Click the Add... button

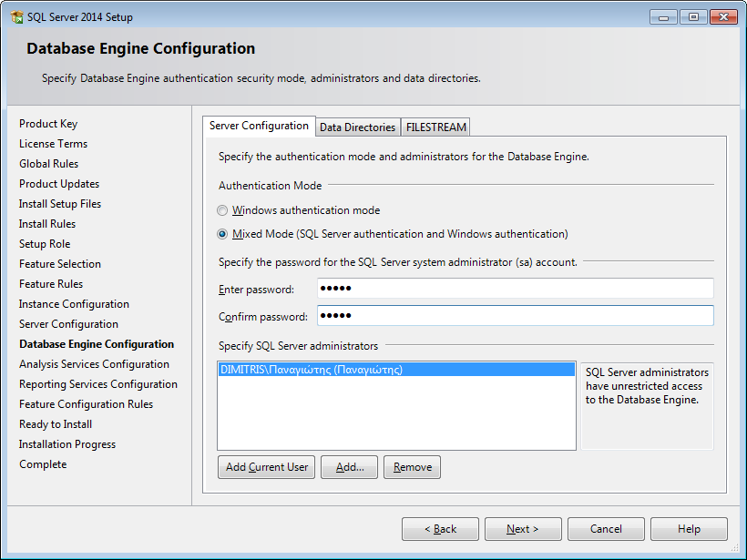[349, 467]
